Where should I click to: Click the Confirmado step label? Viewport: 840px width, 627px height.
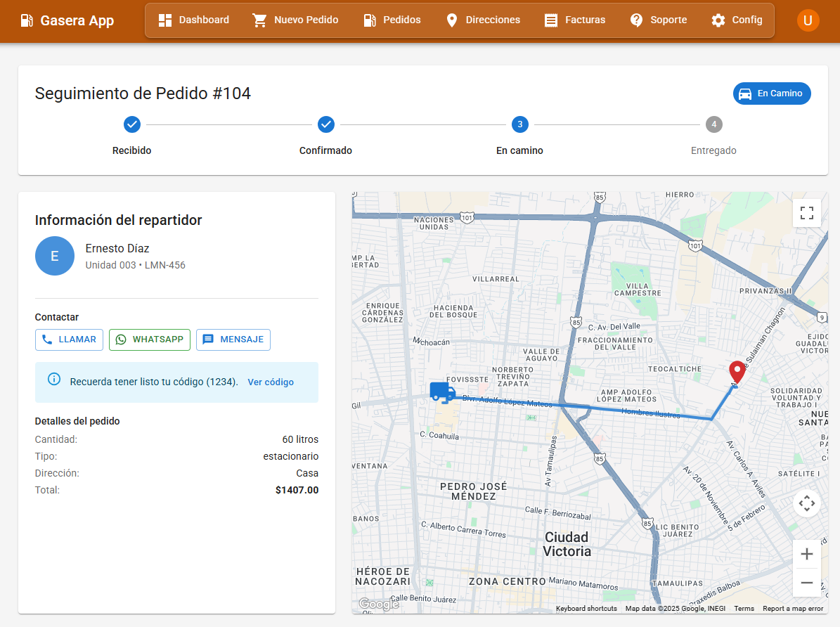point(325,150)
